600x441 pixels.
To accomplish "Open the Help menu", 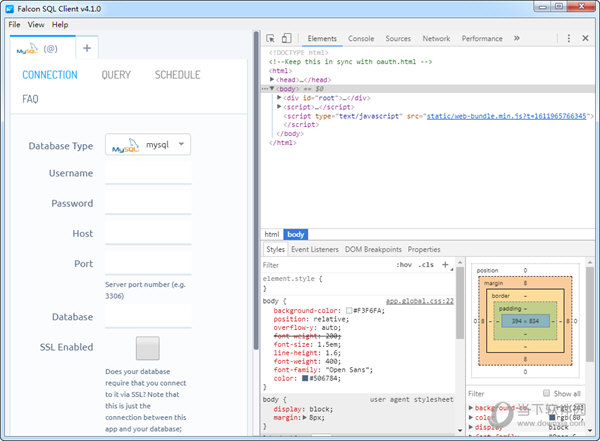I will click(x=60, y=24).
